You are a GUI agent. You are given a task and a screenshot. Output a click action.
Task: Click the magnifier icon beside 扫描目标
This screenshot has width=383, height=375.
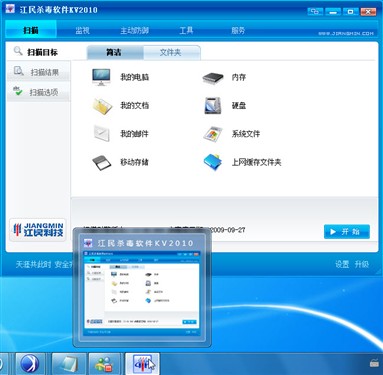(18, 51)
